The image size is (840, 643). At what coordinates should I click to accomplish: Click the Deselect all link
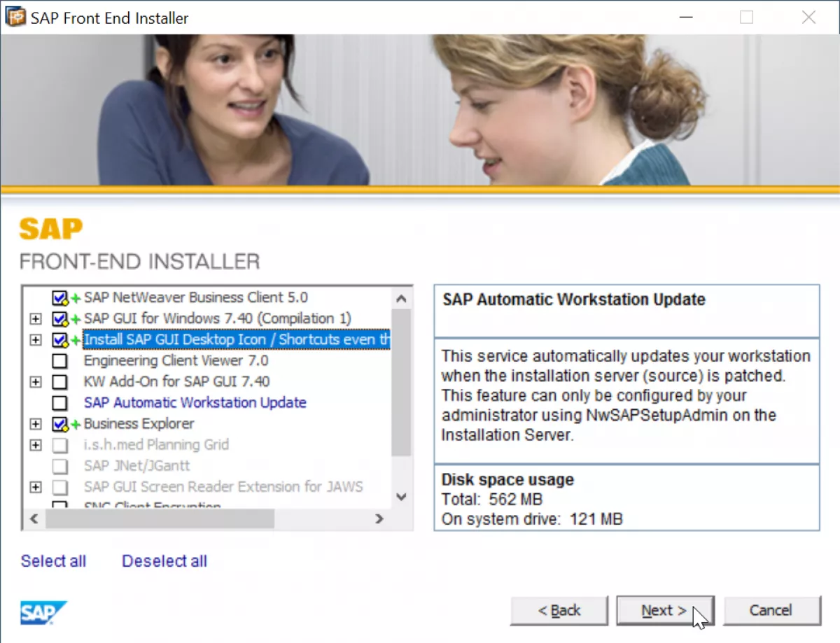click(x=164, y=561)
